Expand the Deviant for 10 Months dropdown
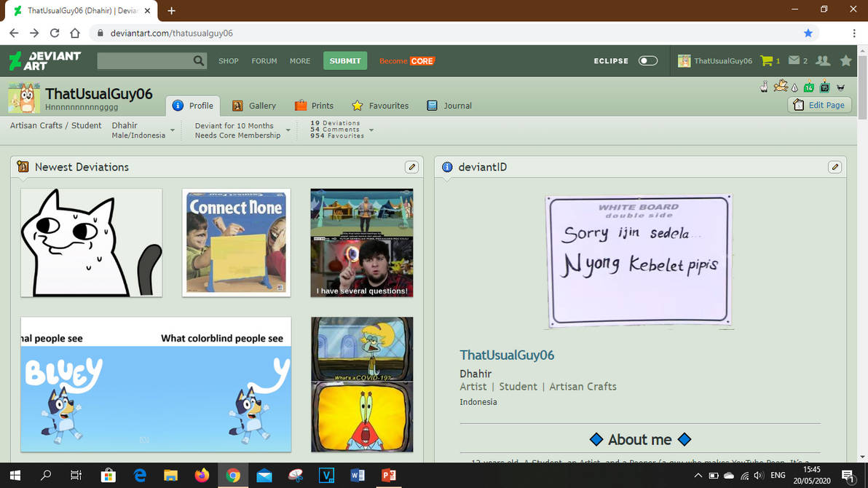The width and height of the screenshot is (868, 488). tap(288, 130)
